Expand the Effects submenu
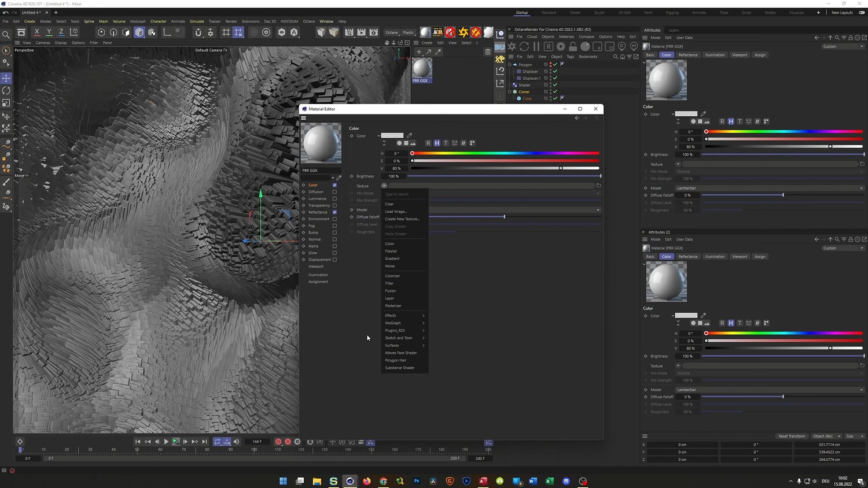The image size is (868, 488). point(404,316)
